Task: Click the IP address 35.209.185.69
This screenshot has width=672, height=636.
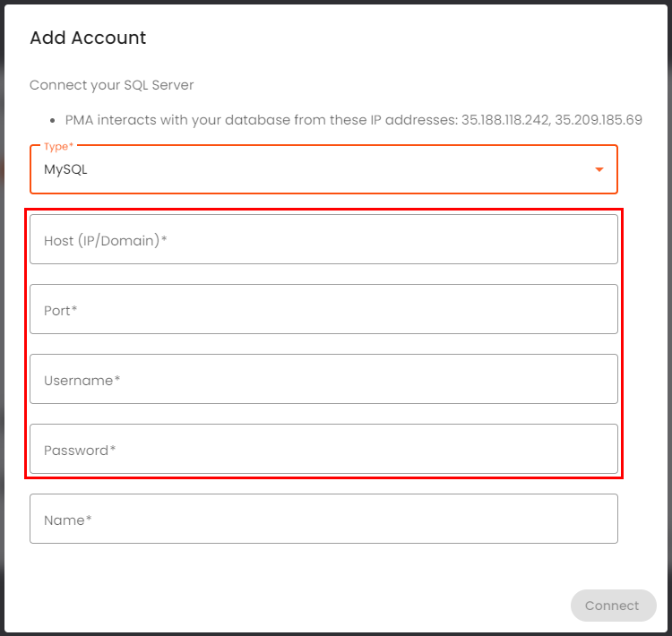Action: pos(598,119)
